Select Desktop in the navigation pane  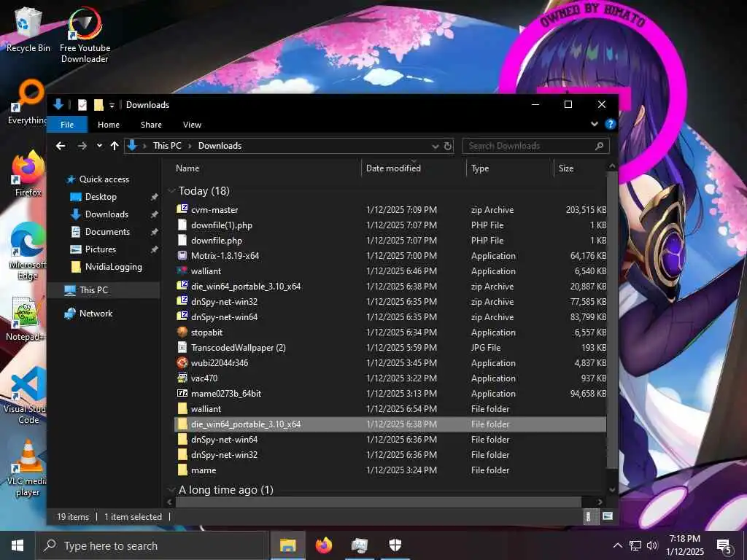click(x=101, y=197)
